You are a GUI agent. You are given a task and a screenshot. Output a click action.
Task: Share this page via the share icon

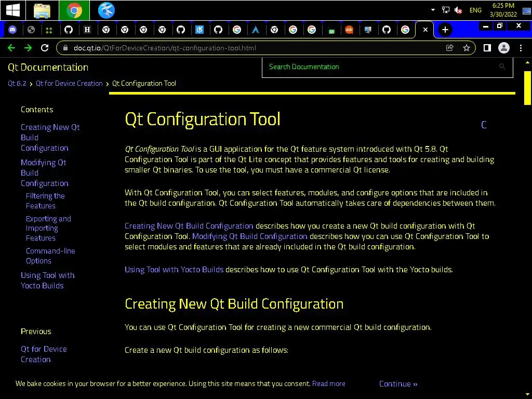pyautogui.click(x=449, y=48)
